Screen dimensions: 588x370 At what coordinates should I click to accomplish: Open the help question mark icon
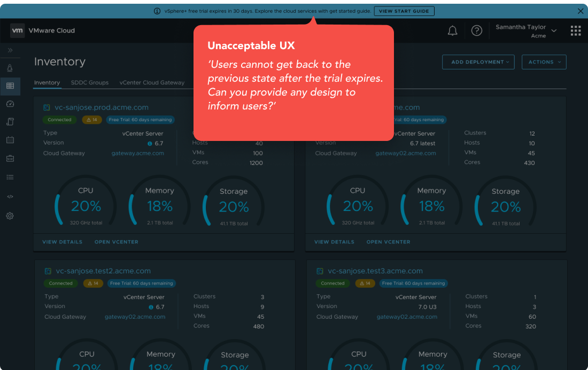[477, 31]
